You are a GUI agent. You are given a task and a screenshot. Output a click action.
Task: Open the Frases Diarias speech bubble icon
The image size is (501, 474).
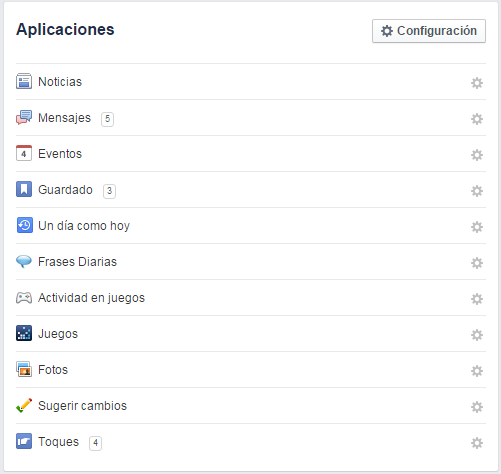pyautogui.click(x=24, y=261)
